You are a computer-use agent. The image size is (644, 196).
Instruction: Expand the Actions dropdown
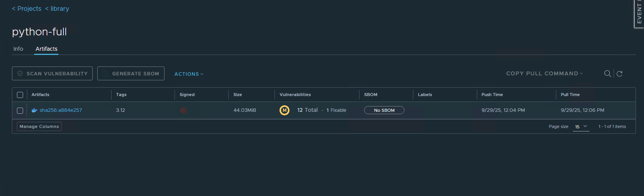pyautogui.click(x=189, y=74)
